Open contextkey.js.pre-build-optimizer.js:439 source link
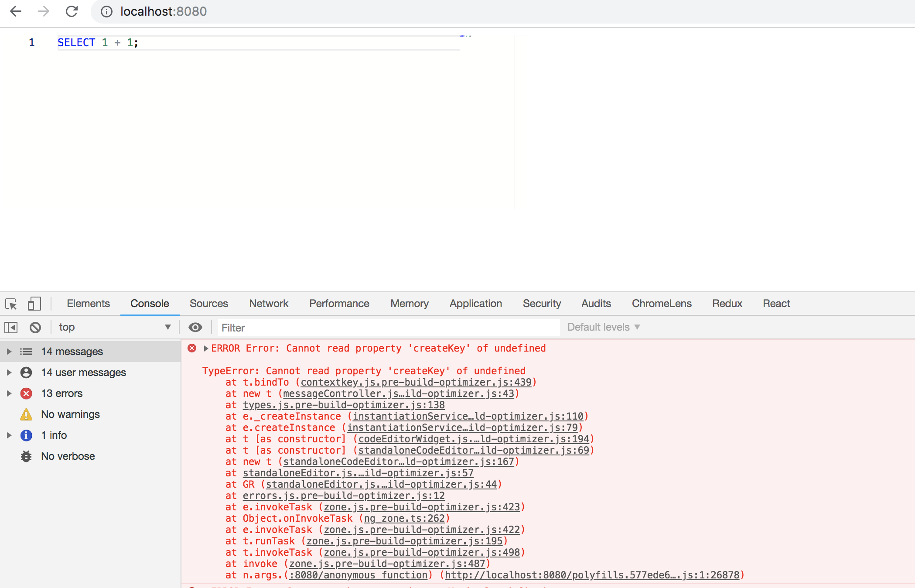This screenshot has height=588, width=915. click(416, 383)
